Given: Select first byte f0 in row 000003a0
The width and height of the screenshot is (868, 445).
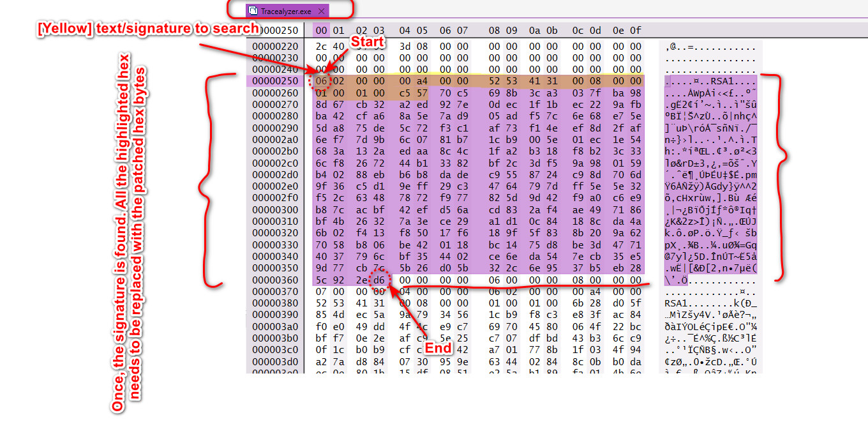Looking at the screenshot, I should pos(321,326).
